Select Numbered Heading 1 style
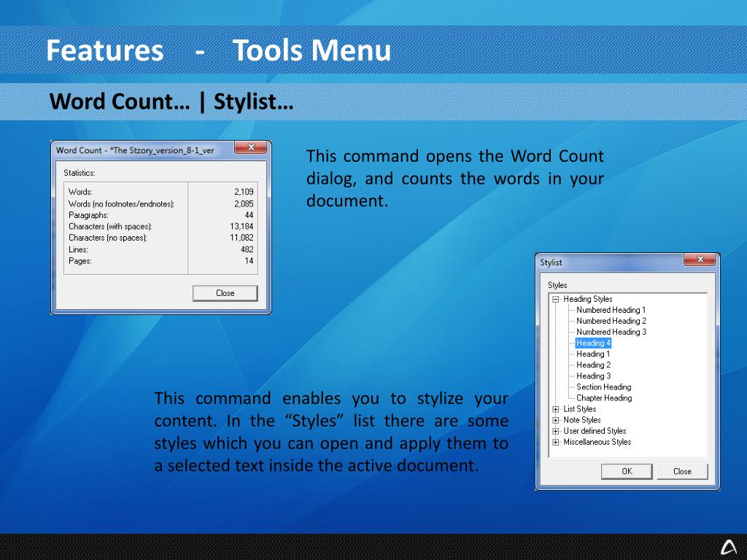Screen dimensions: 747x560 point(611,310)
